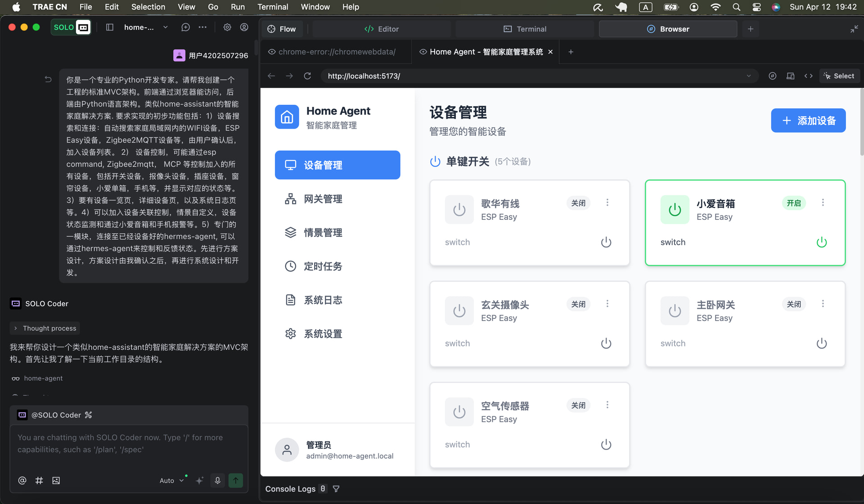Open the URL history dropdown arrow
This screenshot has height=504, width=864.
click(x=749, y=76)
